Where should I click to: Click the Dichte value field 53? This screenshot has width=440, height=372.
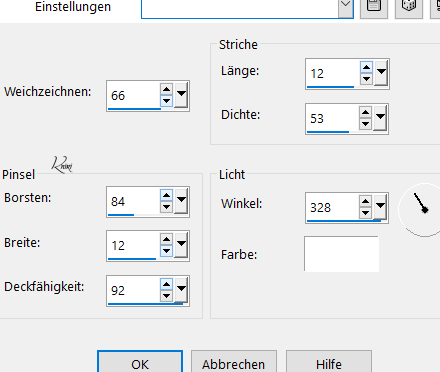[333, 118]
